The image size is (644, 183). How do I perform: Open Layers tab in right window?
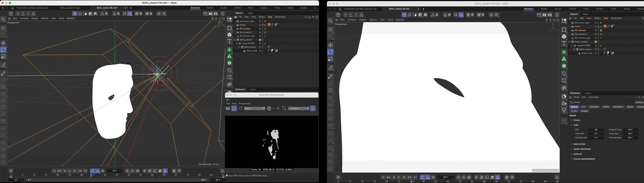pos(588,93)
